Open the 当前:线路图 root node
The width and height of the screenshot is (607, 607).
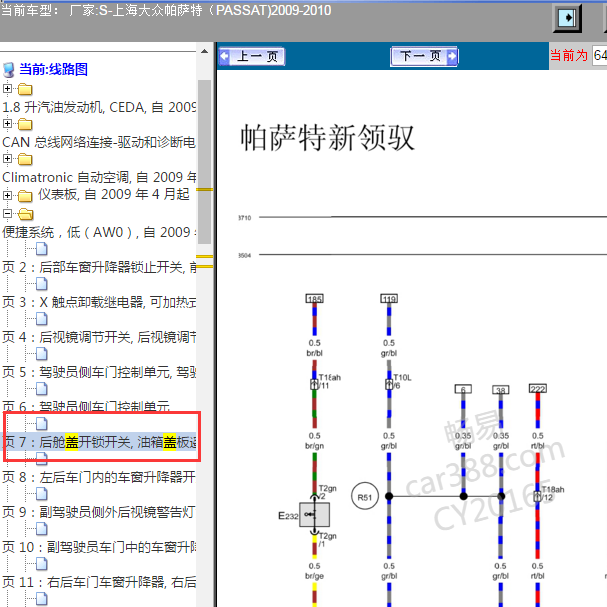(x=53, y=69)
